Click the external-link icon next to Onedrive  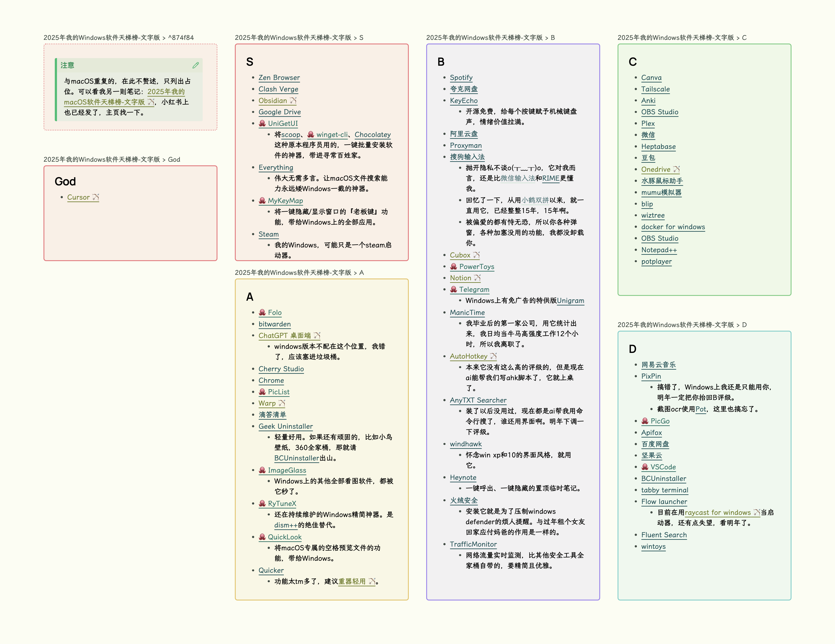(676, 169)
